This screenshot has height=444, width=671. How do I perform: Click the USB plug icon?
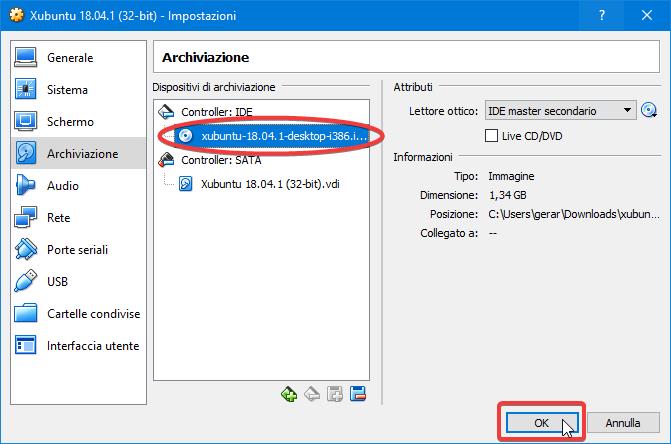[x=26, y=281]
